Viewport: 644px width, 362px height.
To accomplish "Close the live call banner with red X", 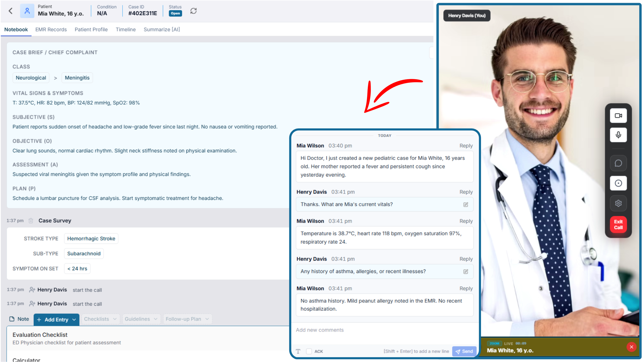I will [x=631, y=347].
